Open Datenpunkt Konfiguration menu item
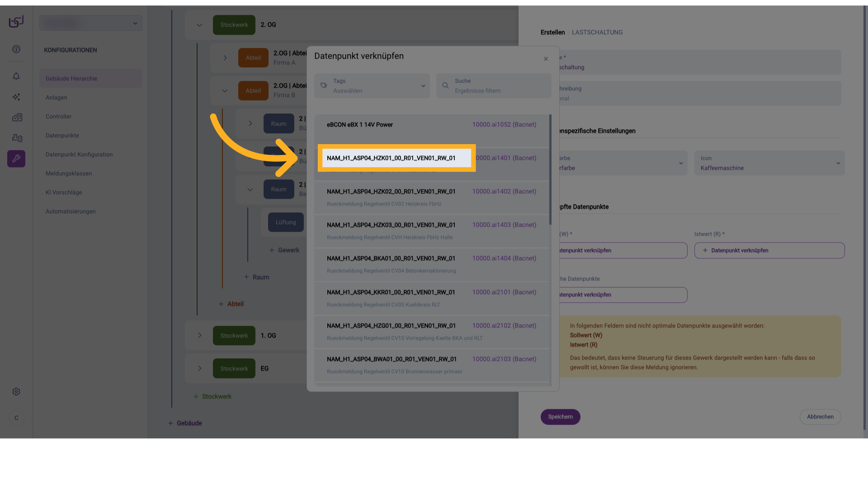The height and width of the screenshot is (488, 868). click(x=79, y=155)
